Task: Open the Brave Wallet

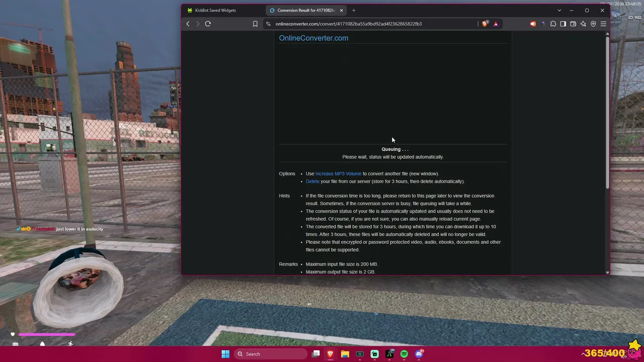Action: [573, 24]
